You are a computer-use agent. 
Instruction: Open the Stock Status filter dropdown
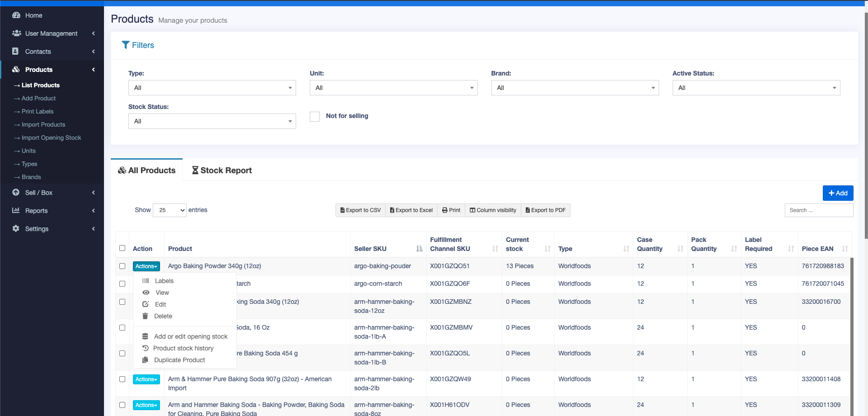pyautogui.click(x=212, y=121)
